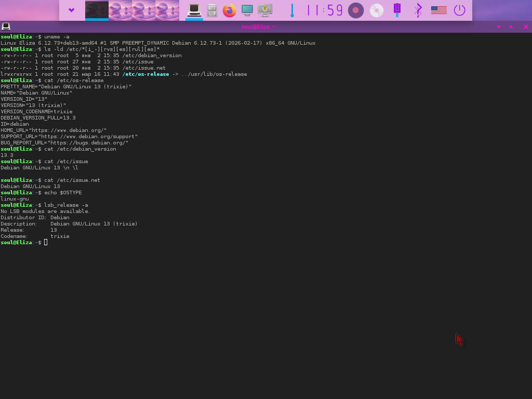Click the terminal prompt cursor line

(46, 243)
